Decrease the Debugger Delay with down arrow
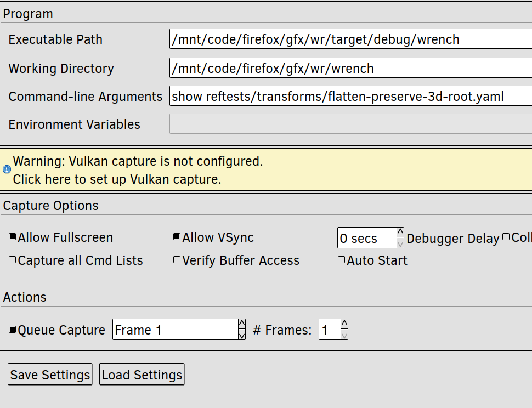This screenshot has height=408, width=532. pos(400,243)
